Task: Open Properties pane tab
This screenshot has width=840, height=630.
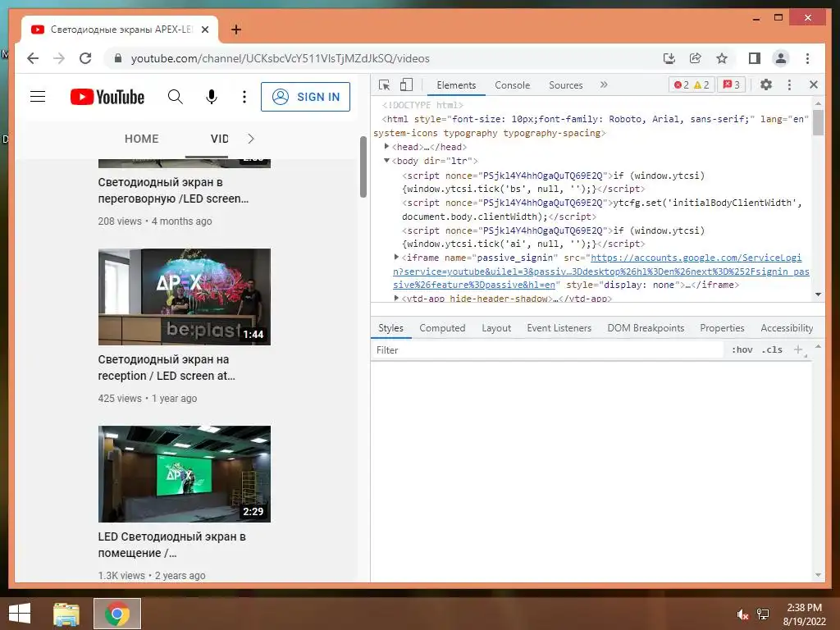Action: [x=722, y=328]
